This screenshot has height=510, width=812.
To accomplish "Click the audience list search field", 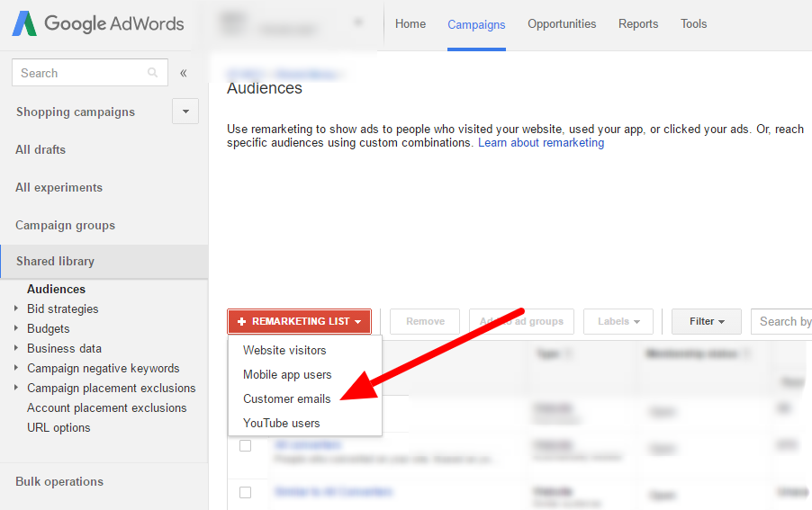I will pyautogui.click(x=781, y=321).
